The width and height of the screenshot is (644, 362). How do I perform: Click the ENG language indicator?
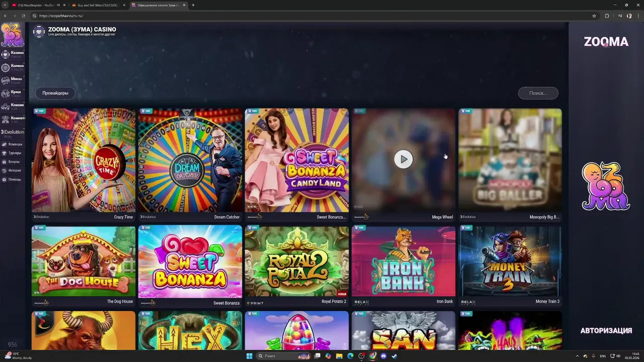tap(603, 356)
